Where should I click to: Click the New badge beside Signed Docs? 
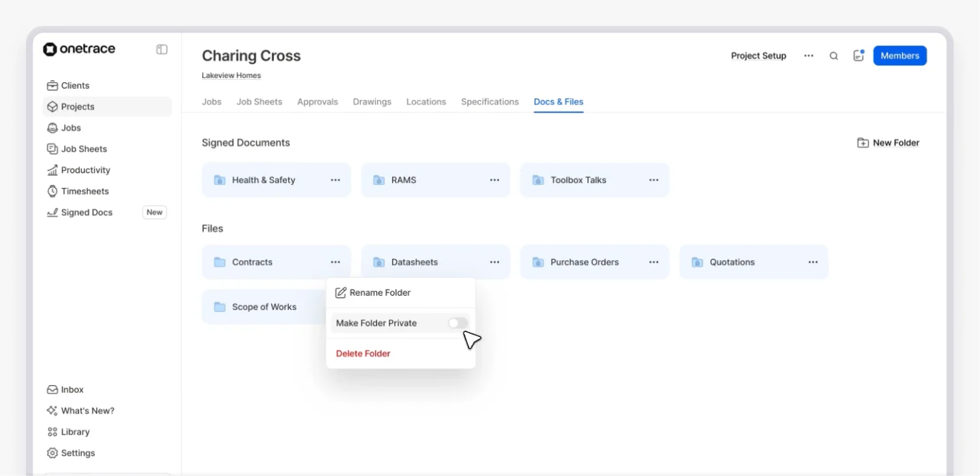(154, 212)
